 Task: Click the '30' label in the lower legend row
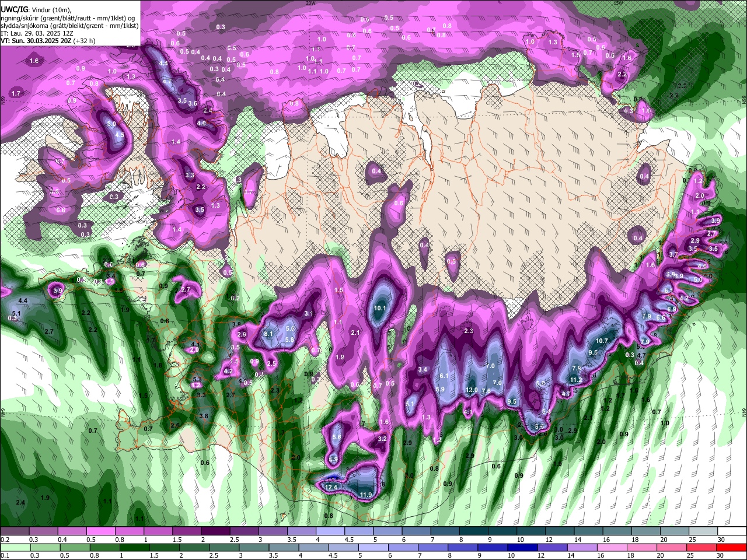pyautogui.click(x=721, y=556)
